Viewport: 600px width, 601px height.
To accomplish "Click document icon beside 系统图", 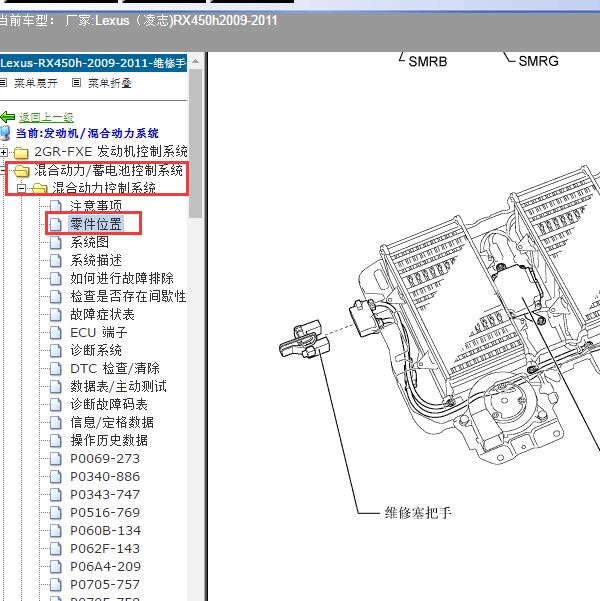I will 56,243.
